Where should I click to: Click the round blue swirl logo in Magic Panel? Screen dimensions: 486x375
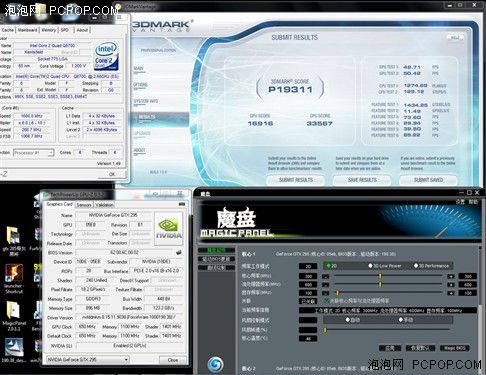215,364
